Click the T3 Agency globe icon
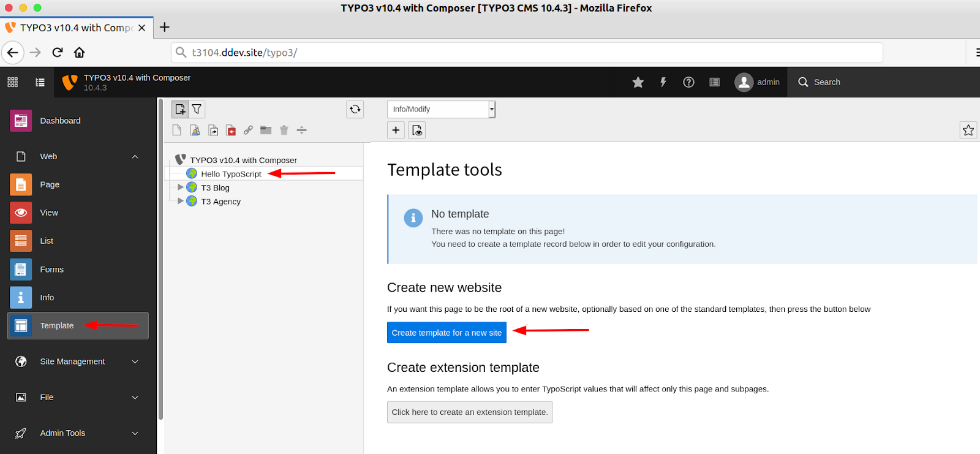980x454 pixels. tap(192, 201)
